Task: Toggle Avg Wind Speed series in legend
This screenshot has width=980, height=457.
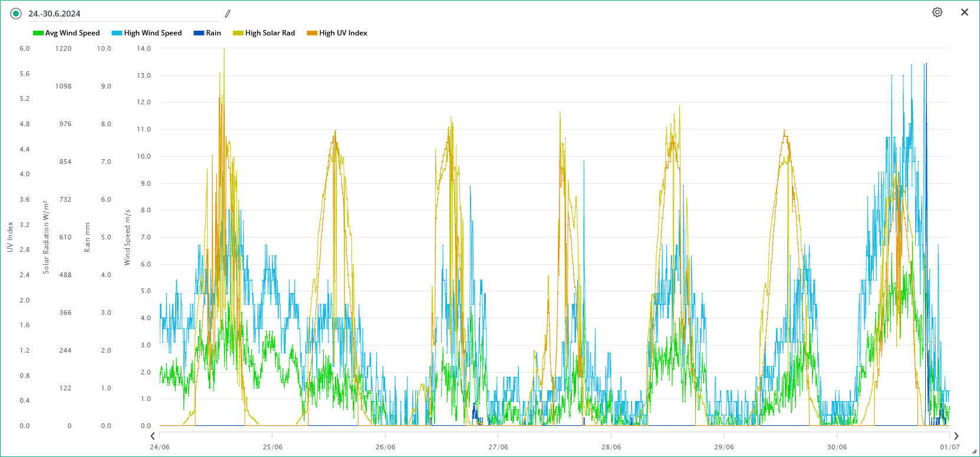Action: tap(73, 33)
